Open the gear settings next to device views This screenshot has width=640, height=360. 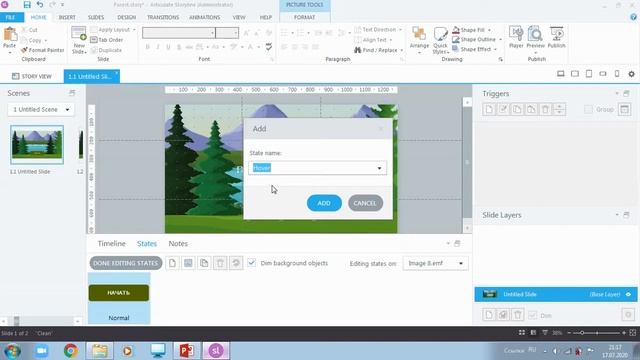tap(631, 74)
